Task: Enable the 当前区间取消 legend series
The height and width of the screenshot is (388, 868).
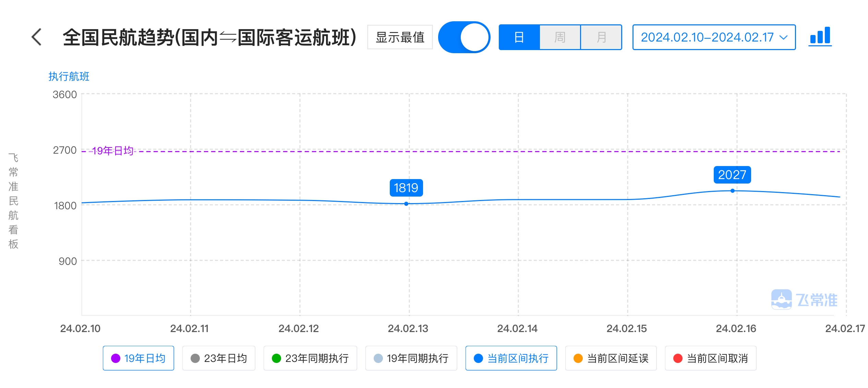Action: coord(711,358)
